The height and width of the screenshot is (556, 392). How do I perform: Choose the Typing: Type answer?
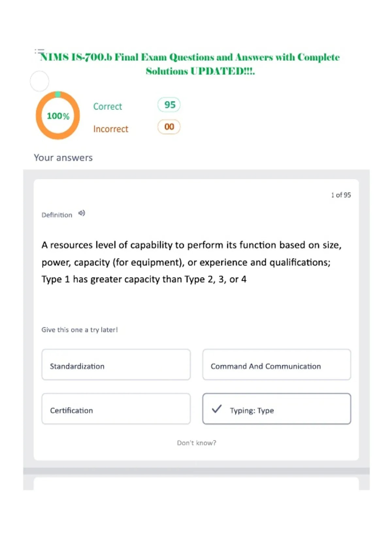[277, 409]
